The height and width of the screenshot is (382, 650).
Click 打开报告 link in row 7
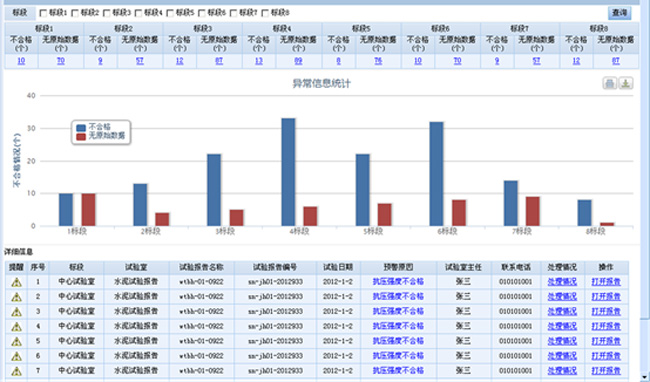click(x=606, y=371)
